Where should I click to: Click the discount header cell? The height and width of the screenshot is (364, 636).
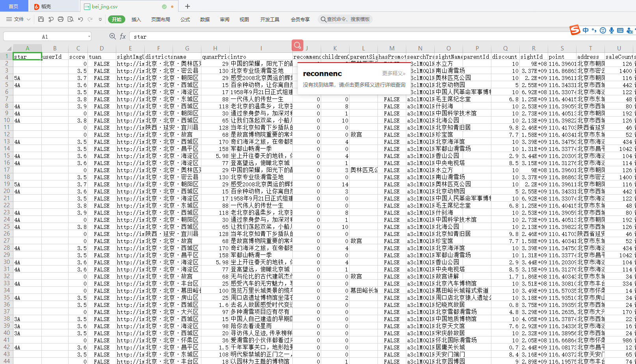click(505, 56)
